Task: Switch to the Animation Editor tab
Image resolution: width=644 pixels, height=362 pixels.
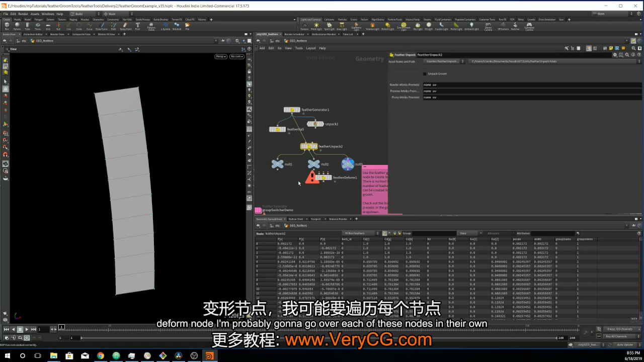Action: click(33, 34)
